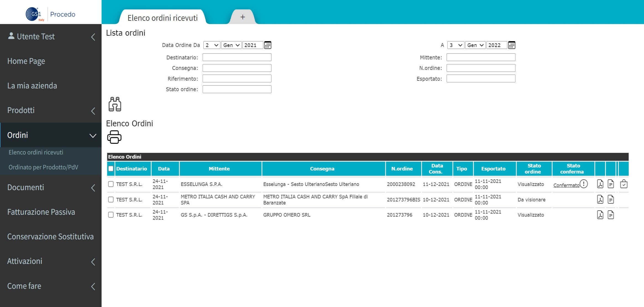Screen dimensions: 644x307
Task: Click the Mittente filter field
Action: coord(481,57)
